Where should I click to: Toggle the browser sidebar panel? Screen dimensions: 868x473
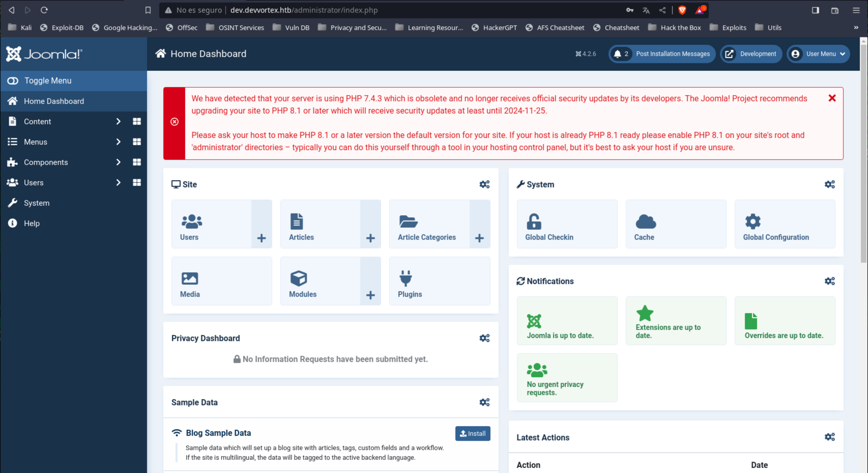815,10
